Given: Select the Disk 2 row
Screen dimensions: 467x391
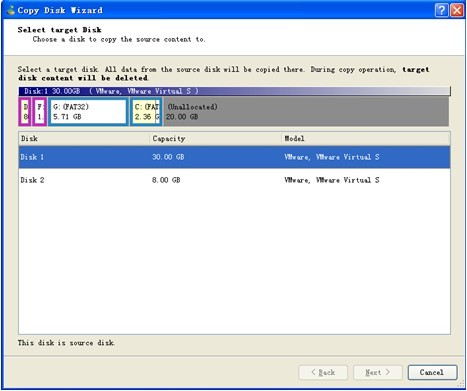Looking at the screenshot, I should pos(234,180).
